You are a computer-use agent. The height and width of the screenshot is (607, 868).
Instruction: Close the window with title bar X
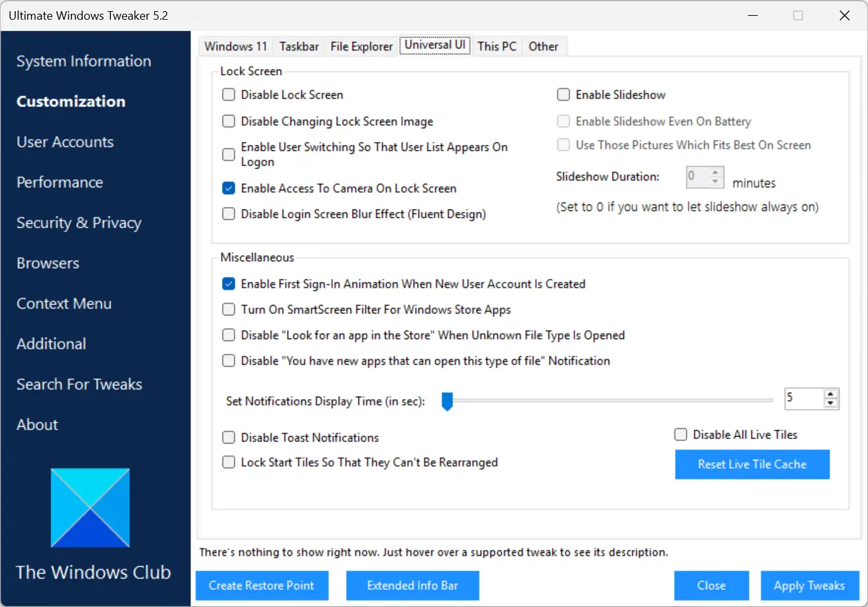pos(844,15)
